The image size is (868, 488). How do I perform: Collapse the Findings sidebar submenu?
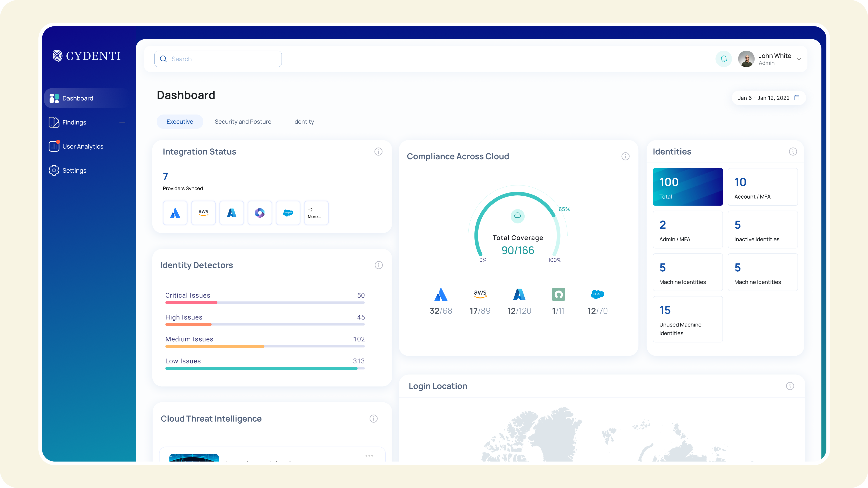coord(122,122)
